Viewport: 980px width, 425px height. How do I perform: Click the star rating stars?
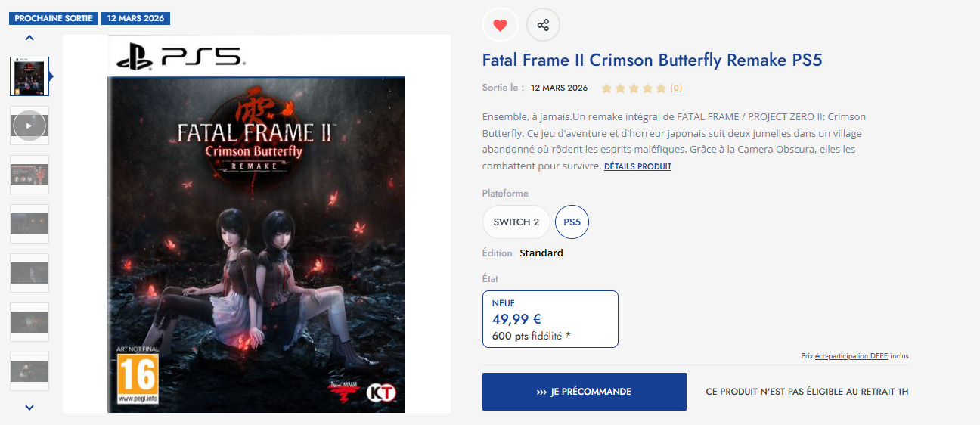pyautogui.click(x=634, y=88)
